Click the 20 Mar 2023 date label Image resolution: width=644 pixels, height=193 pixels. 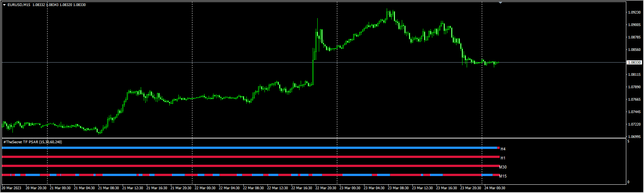(x=11, y=188)
